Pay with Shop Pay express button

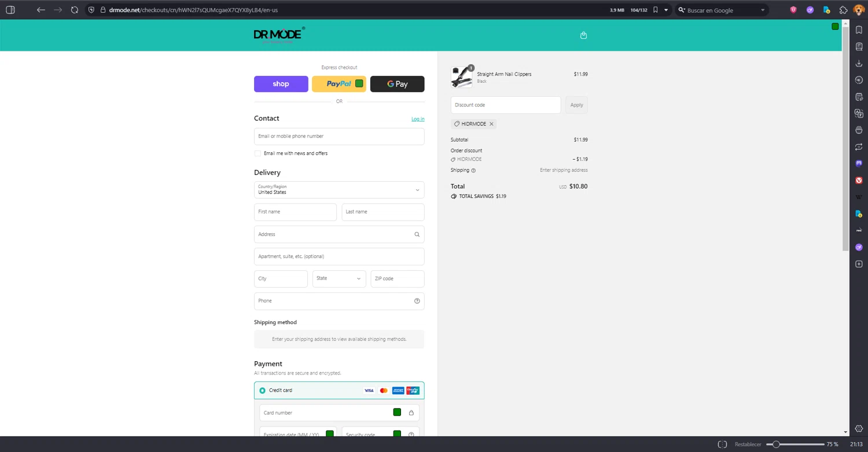click(281, 84)
